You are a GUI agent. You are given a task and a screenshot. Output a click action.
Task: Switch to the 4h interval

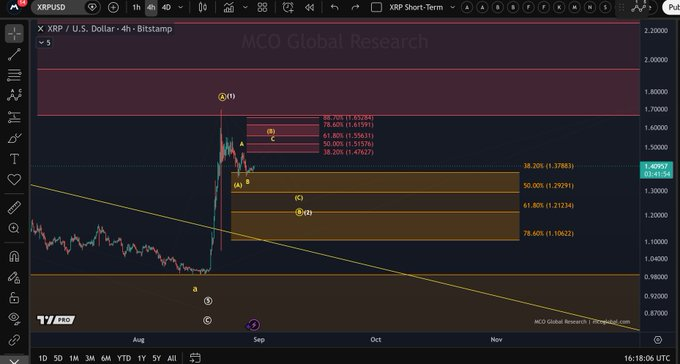coord(151,7)
